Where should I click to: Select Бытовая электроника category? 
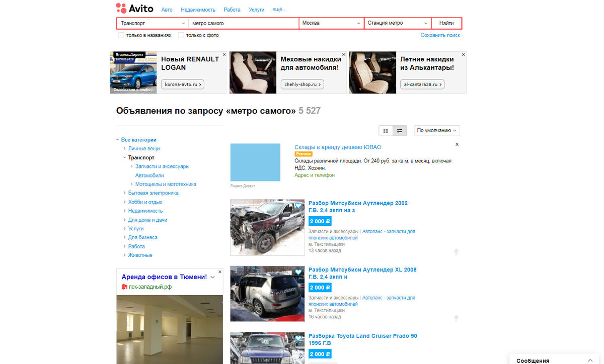click(153, 193)
